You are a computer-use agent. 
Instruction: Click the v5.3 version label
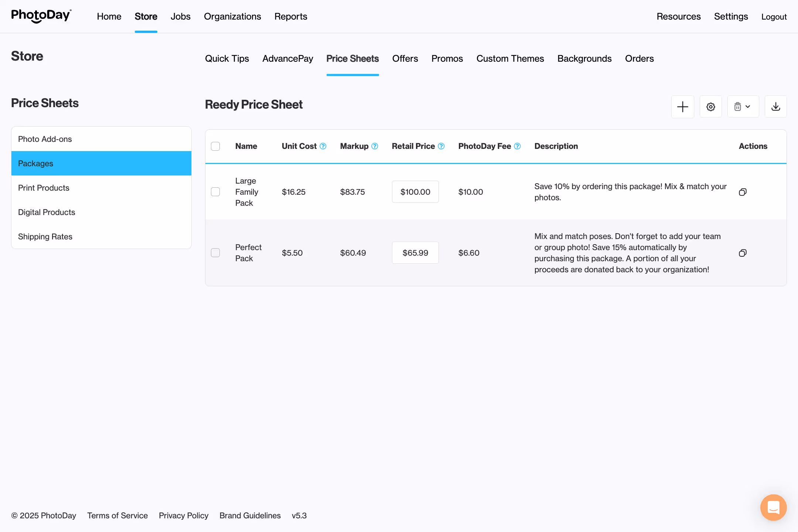(299, 515)
